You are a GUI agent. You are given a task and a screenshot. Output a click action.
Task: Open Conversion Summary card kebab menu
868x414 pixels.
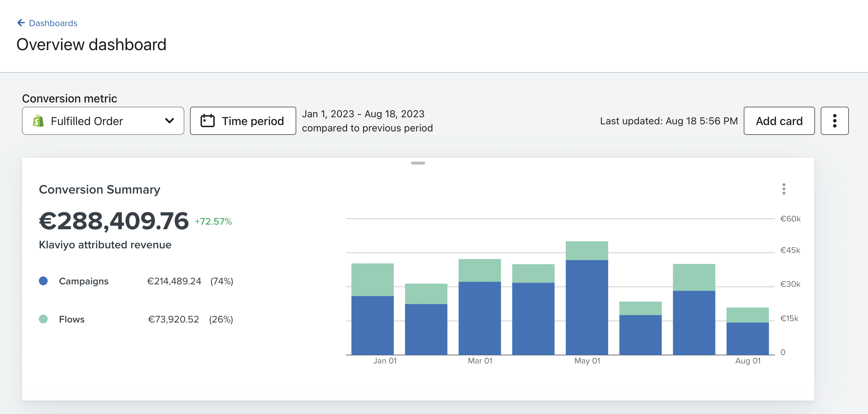pos(784,189)
